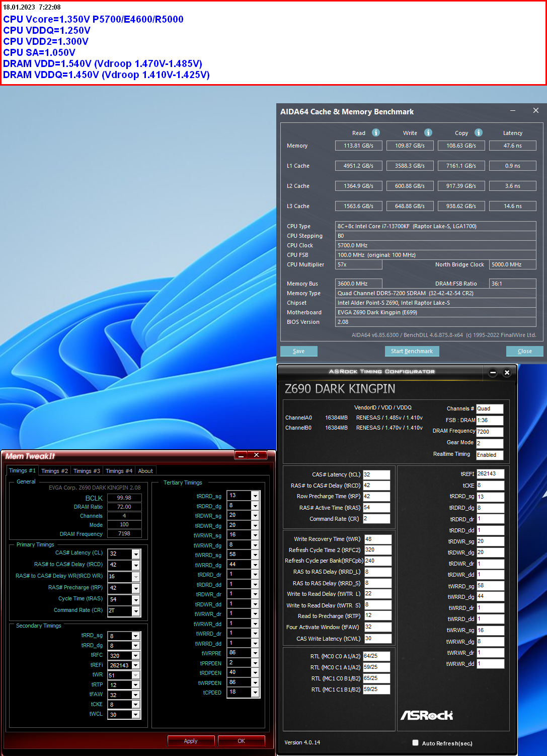Enable the Auto Refresh(sec) checkbox
This screenshot has height=756, width=547.
[x=416, y=742]
